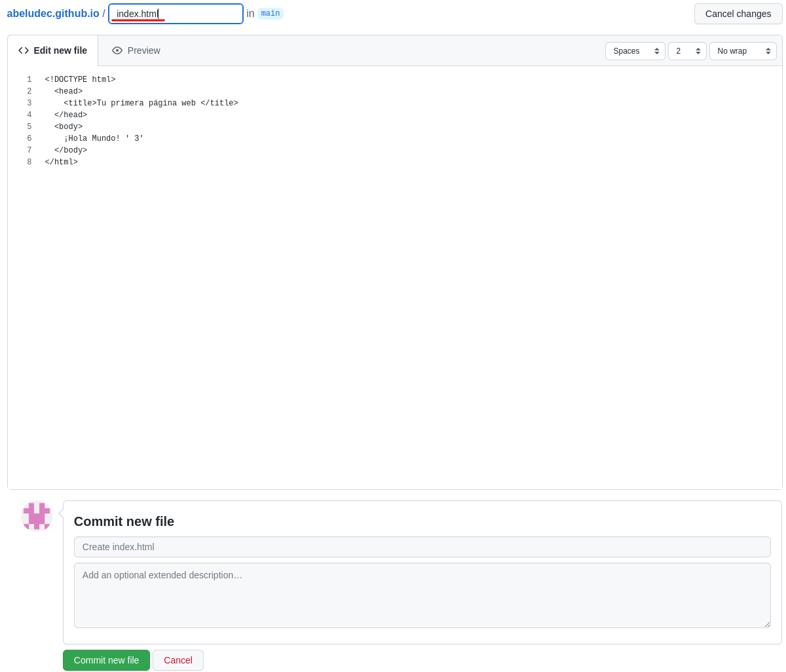Screen dimensions: 786x672
Task: Click the eye icon next to Preview
Action: tap(117, 50)
